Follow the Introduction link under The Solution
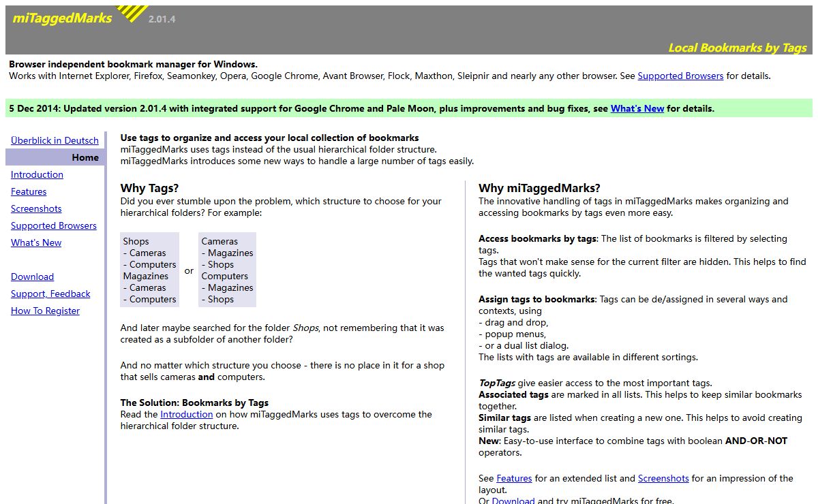Viewport: 818px width, 504px height. click(x=187, y=414)
